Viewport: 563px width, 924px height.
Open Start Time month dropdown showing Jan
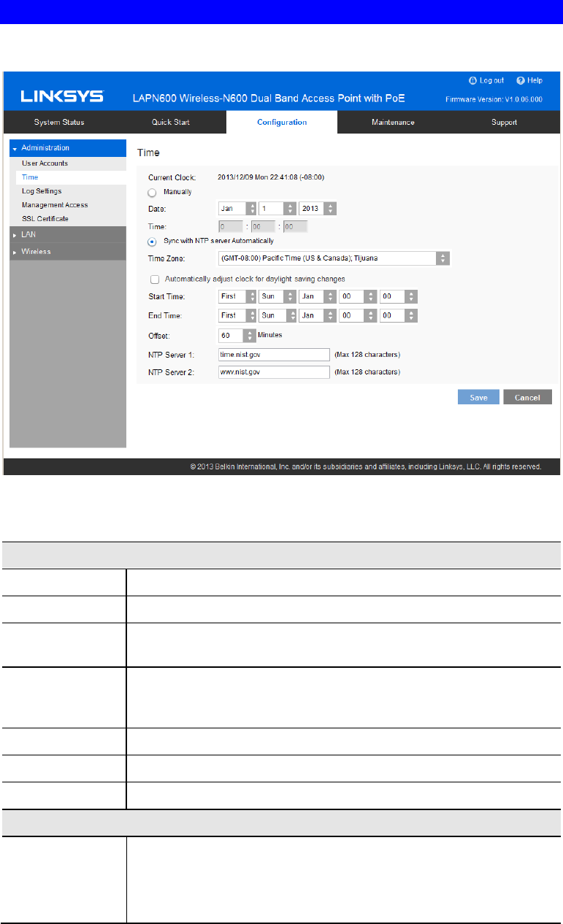pyautogui.click(x=318, y=296)
